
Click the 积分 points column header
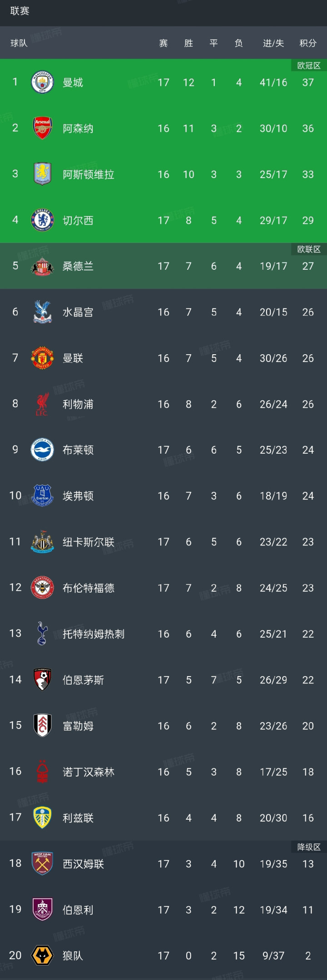(x=308, y=43)
